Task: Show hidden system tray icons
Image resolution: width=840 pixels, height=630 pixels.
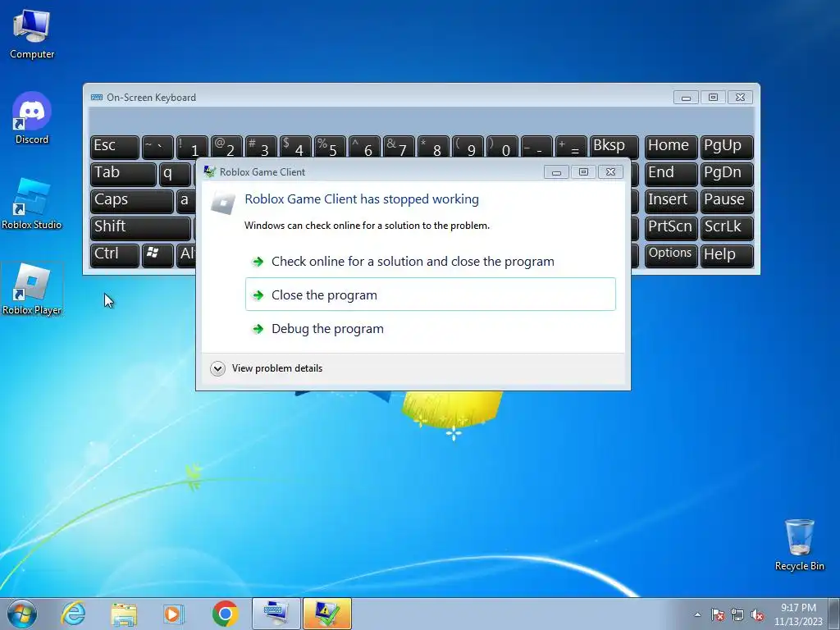Action: (697, 614)
